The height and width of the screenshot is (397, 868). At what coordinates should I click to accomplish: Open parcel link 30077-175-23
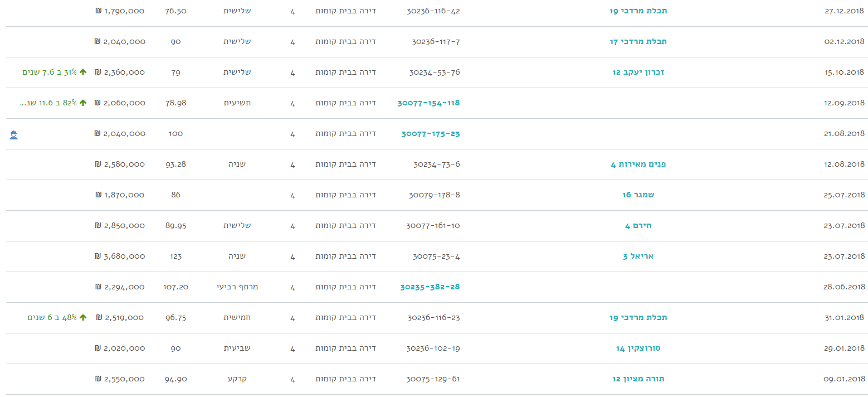point(430,134)
